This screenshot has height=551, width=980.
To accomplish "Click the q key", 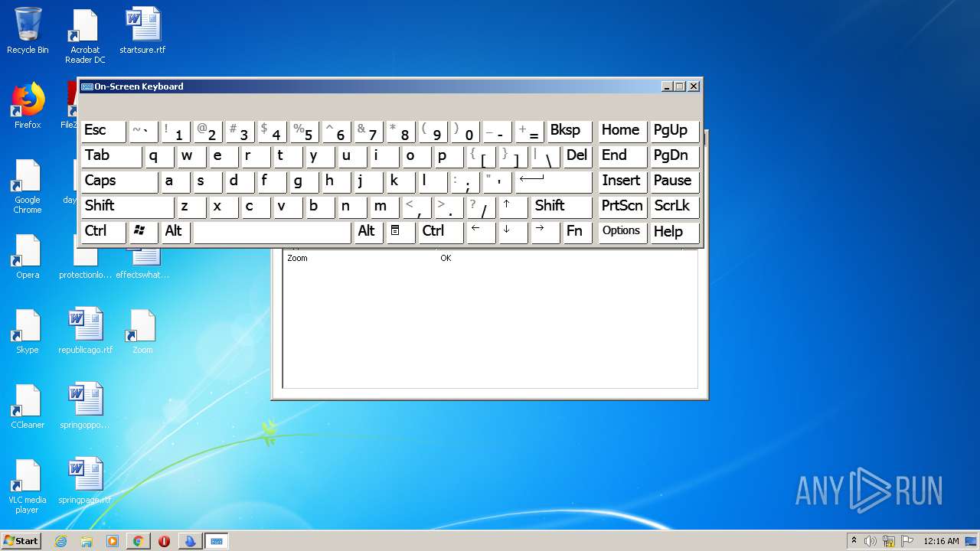I will pos(160,156).
